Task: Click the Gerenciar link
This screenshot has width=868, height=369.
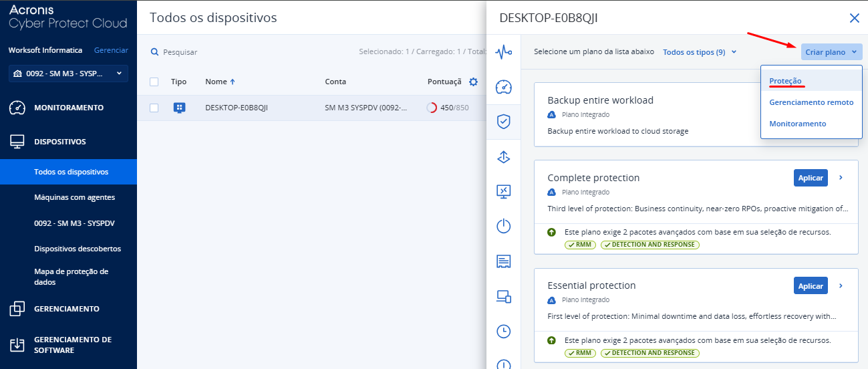Action: coord(111,50)
